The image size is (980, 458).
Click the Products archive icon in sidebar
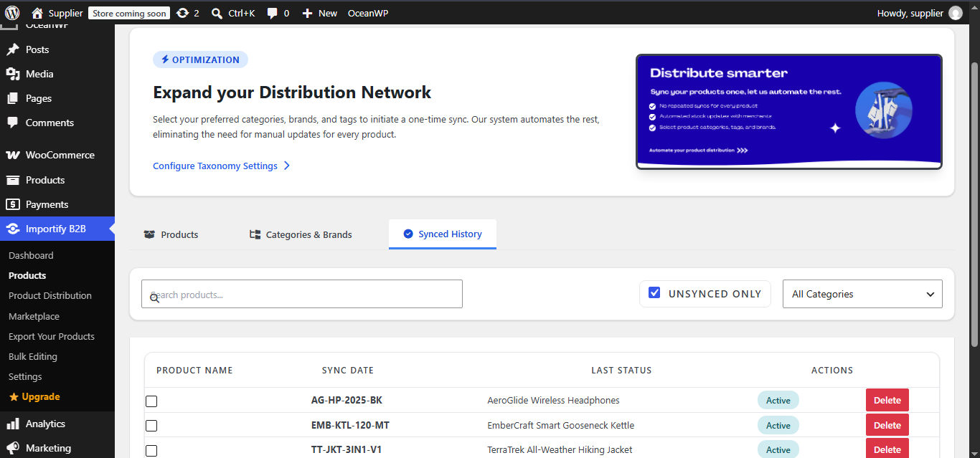point(12,180)
